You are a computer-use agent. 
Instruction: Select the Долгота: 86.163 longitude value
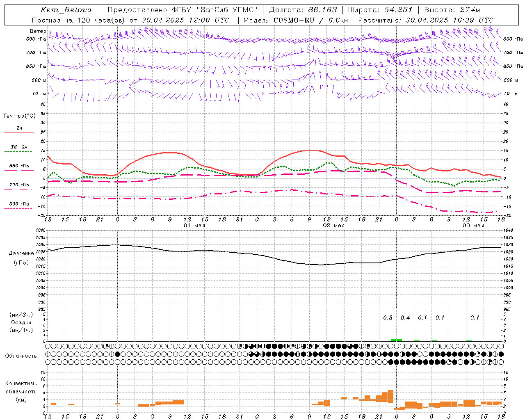coord(303,10)
